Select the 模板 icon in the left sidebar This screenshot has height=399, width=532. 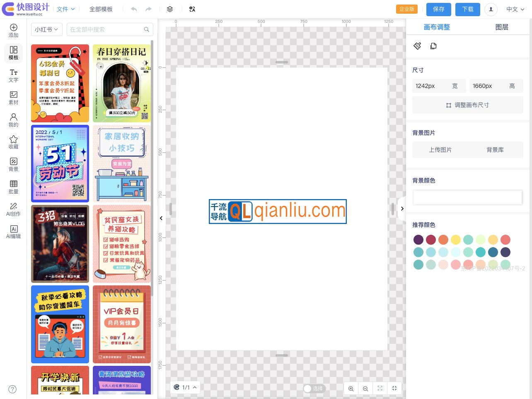pyautogui.click(x=13, y=53)
